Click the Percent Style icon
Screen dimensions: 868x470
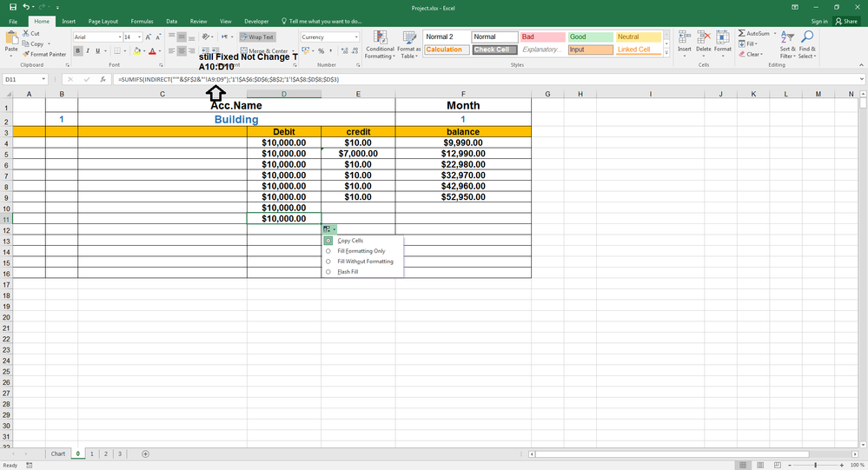click(321, 51)
